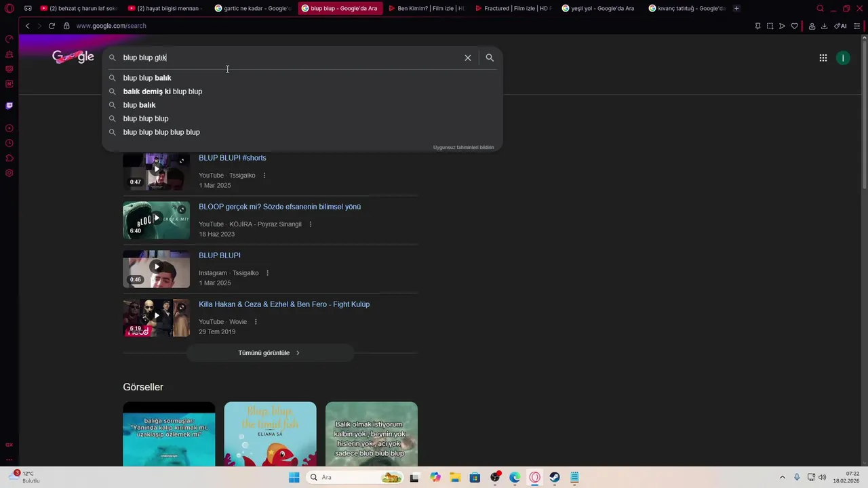Select suggestion balık demiş ki blup blup
The image size is (868, 488).
point(302,91)
